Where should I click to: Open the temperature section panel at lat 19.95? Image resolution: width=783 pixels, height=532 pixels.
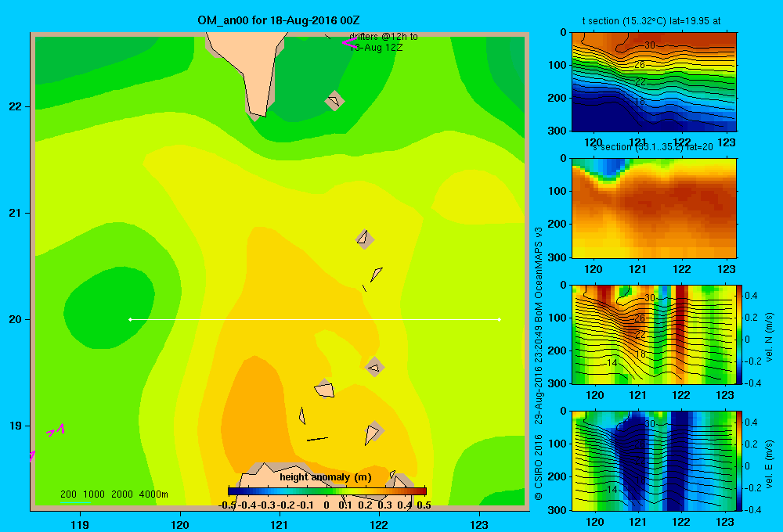(654, 82)
